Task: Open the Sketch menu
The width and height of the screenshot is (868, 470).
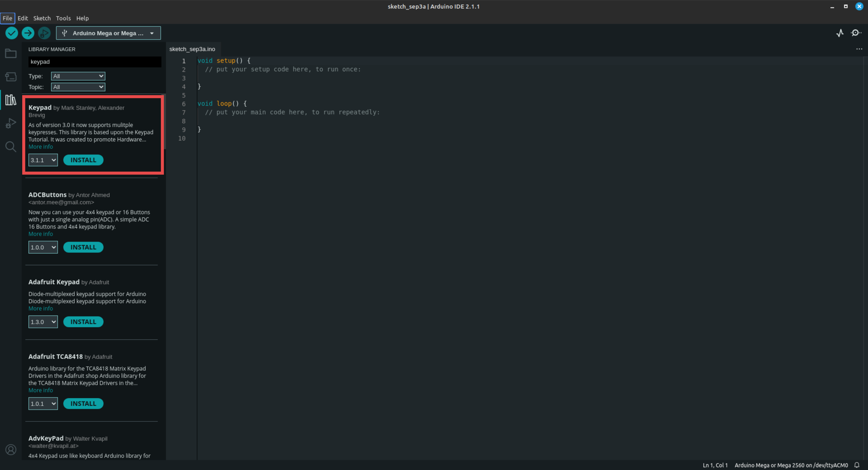Action: point(42,18)
